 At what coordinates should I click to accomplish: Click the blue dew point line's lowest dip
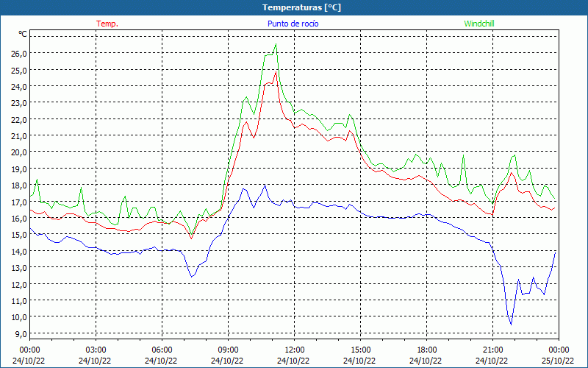[511, 324]
